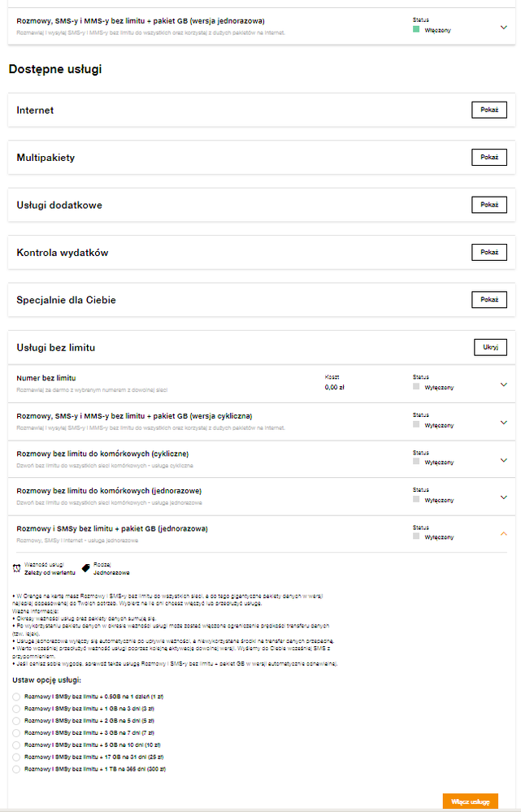Choose the 17 GB for 31 days option
The image size is (521, 812).
click(x=16, y=756)
